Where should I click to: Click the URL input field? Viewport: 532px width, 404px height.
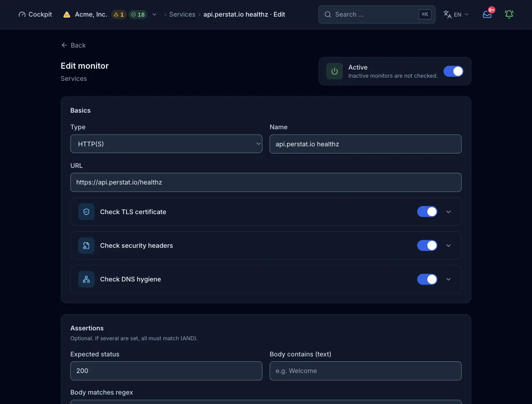[266, 182]
